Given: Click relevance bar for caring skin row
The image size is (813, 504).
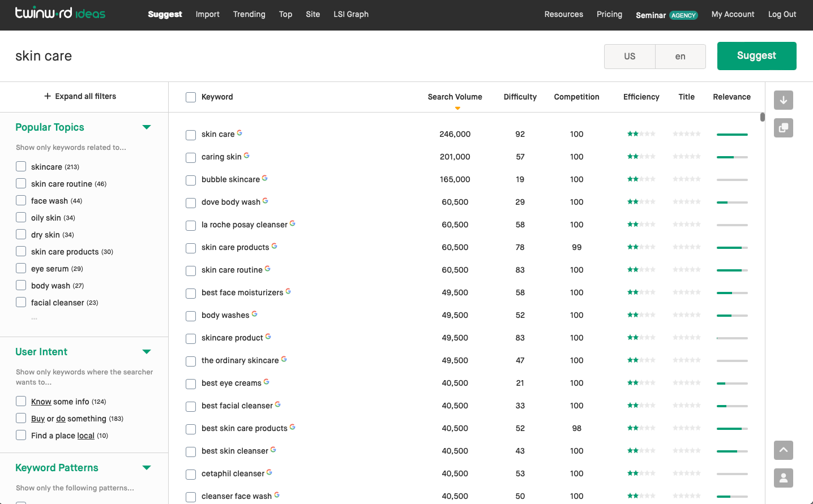Looking at the screenshot, I should [x=732, y=157].
